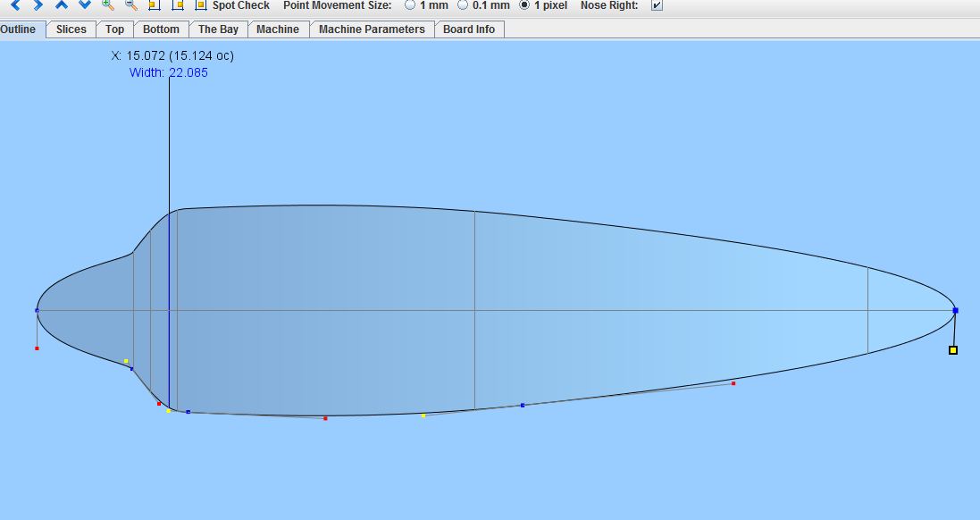Open the Board Info tab
This screenshot has width=980, height=520.
(x=469, y=29)
